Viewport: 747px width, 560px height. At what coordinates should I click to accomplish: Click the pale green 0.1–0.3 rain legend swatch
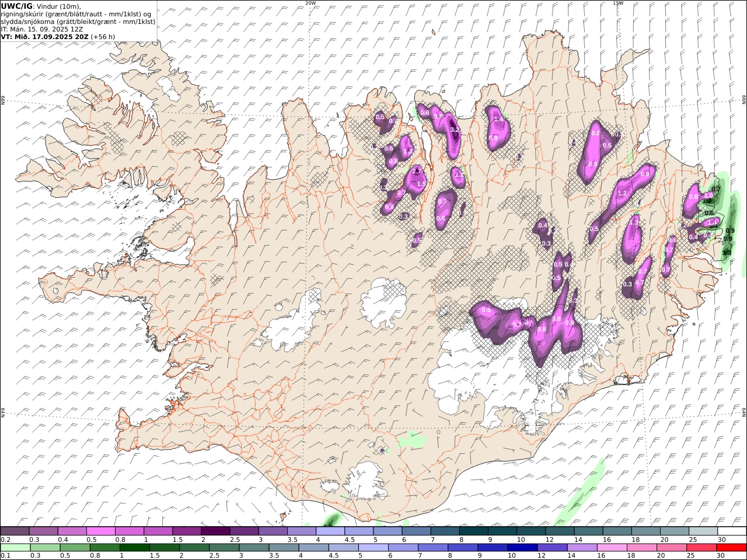pos(15,547)
